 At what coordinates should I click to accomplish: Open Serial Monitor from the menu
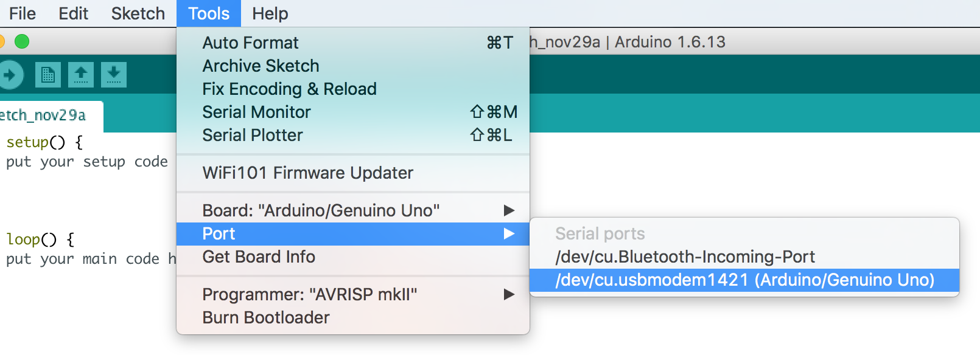[x=256, y=112]
